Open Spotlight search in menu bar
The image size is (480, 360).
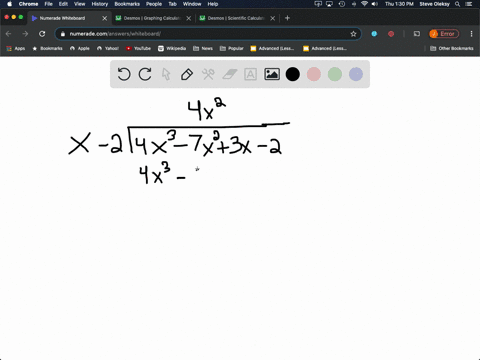(458, 4)
